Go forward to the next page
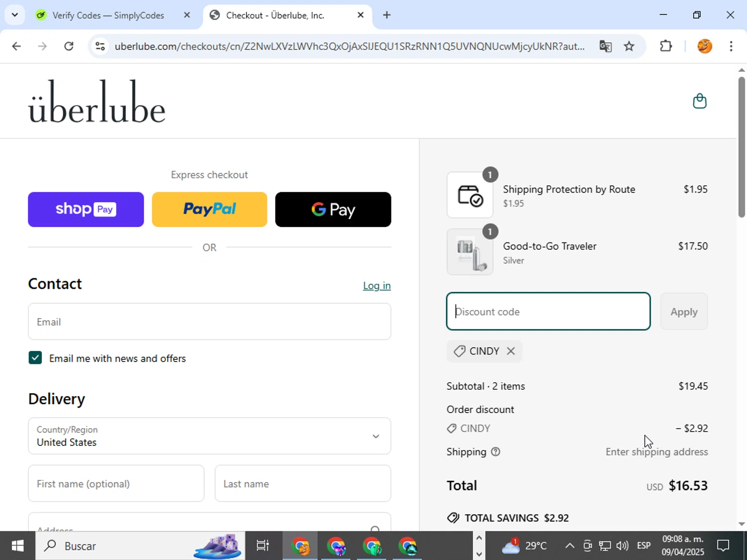The height and width of the screenshot is (560, 747). tap(42, 46)
